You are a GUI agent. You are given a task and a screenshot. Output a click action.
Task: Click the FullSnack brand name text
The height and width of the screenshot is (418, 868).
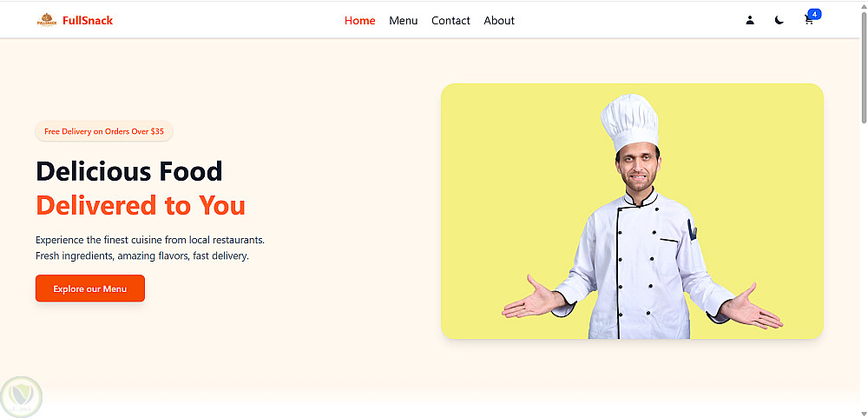pos(88,21)
